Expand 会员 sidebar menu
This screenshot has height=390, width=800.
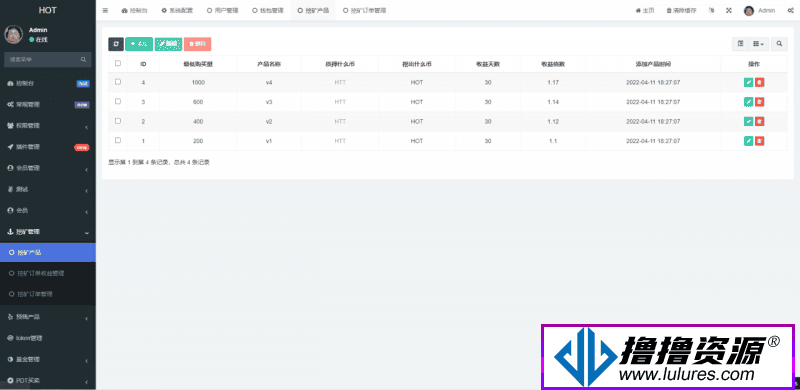(x=48, y=210)
